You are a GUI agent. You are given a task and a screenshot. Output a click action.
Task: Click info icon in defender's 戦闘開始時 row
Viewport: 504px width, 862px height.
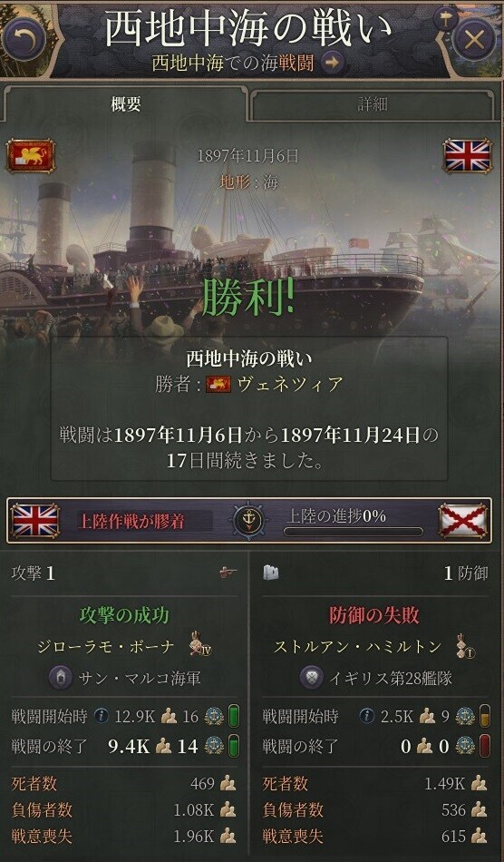(x=367, y=716)
